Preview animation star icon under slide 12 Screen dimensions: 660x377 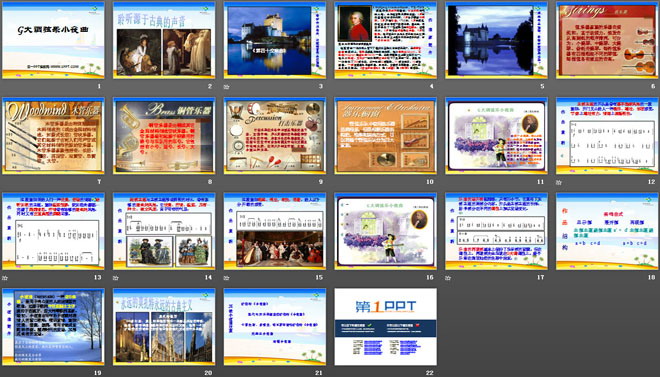(x=559, y=182)
